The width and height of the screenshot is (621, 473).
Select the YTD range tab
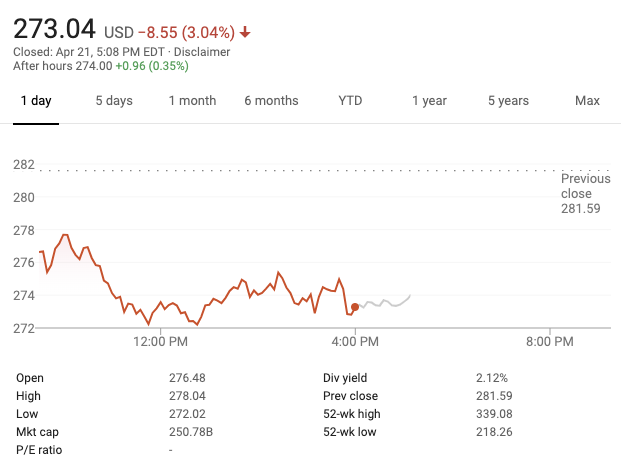point(350,101)
